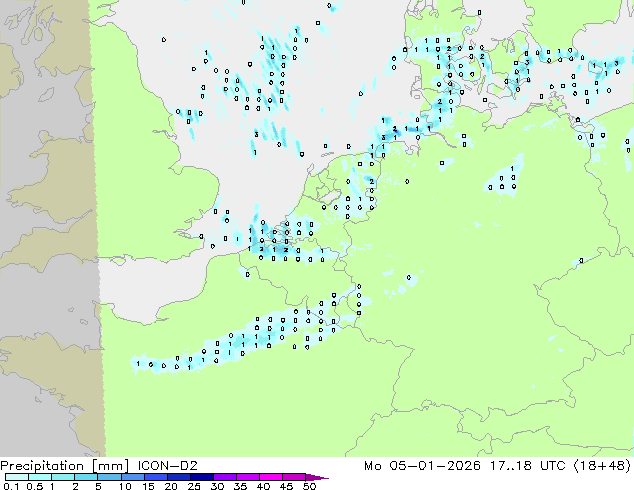Select the legend swatch between 45 and 50
The width and height of the screenshot is (634, 490).
pyautogui.click(x=294, y=477)
